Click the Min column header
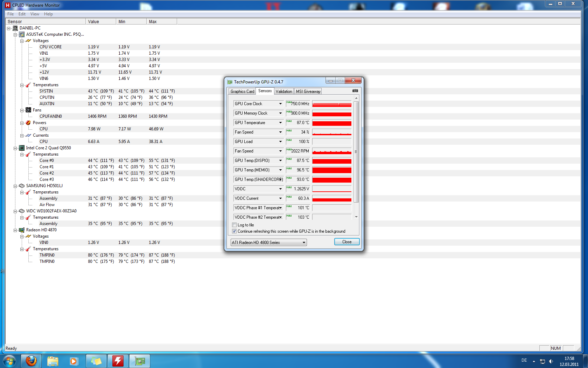This screenshot has height=368, width=588. 131,22
